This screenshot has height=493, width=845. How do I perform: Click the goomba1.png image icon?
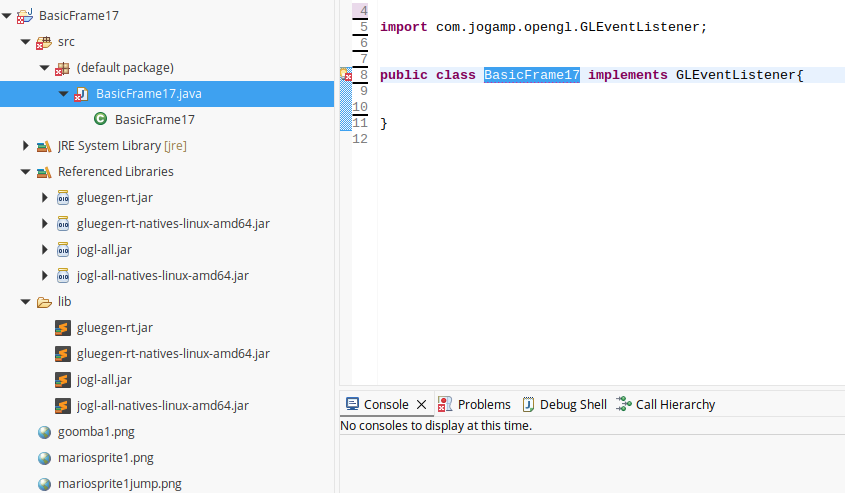[x=44, y=432]
